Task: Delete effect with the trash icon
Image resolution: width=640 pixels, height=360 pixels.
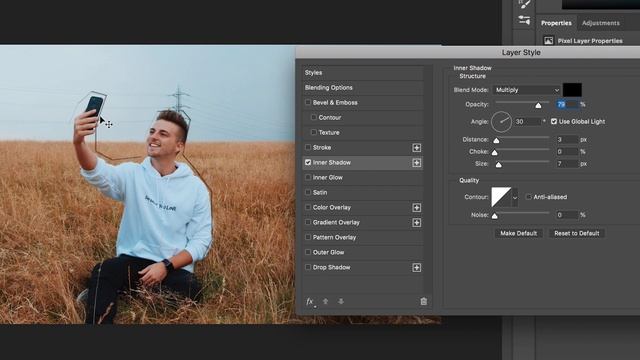Action: pos(424,301)
